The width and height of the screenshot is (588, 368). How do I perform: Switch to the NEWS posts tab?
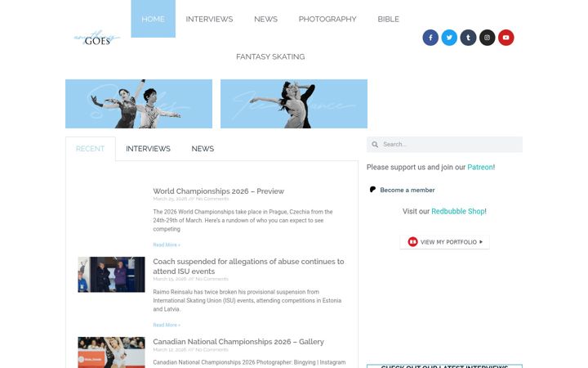coord(203,149)
